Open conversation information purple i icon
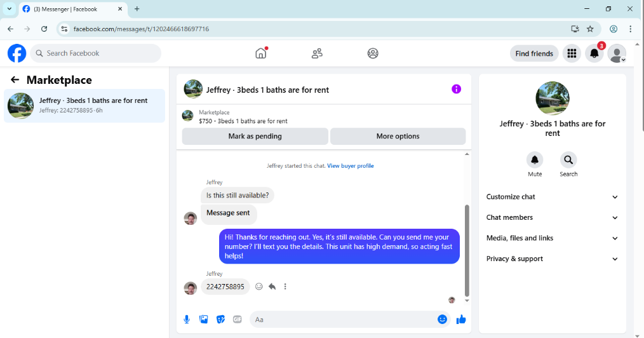Screen dimensions: 644x338 [x=456, y=89]
